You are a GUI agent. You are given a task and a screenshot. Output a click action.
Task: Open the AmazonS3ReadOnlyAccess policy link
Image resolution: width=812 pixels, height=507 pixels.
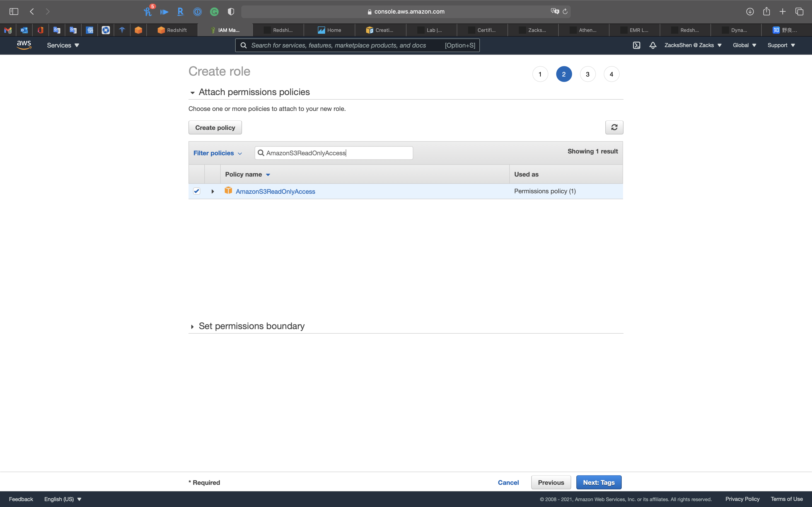click(x=275, y=191)
